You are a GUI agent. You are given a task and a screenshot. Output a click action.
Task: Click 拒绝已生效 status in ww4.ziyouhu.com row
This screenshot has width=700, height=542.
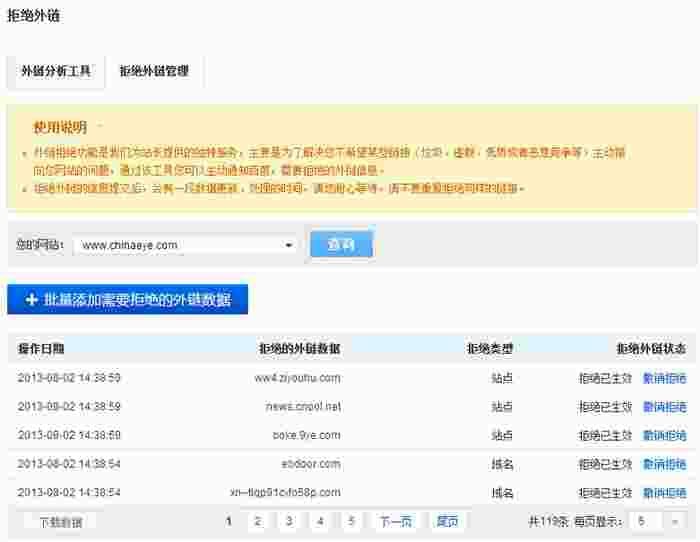point(605,378)
